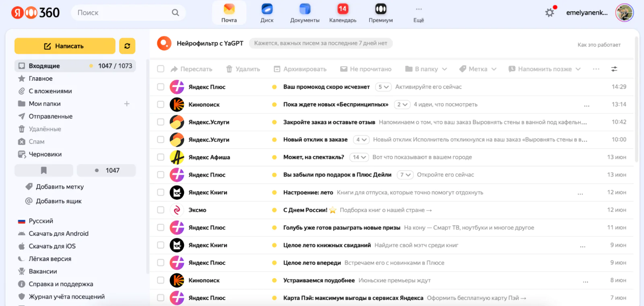Open the Как это работает link
This screenshot has width=644, height=306.
[599, 45]
